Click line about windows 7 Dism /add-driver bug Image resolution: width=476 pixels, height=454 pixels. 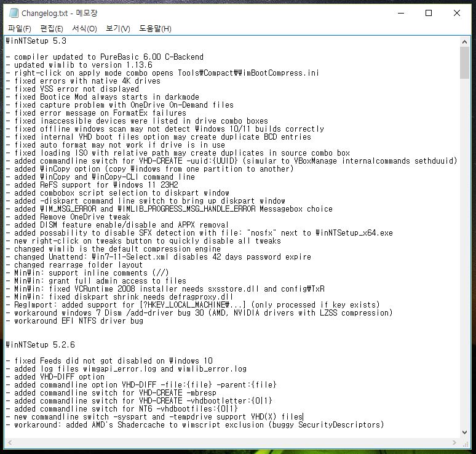point(199,313)
